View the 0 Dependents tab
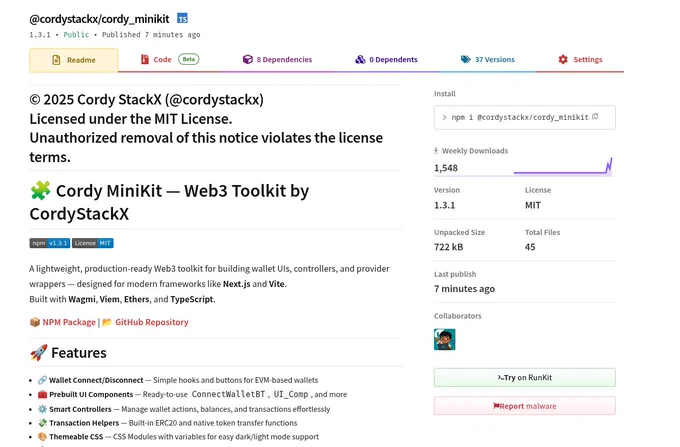 coord(386,59)
